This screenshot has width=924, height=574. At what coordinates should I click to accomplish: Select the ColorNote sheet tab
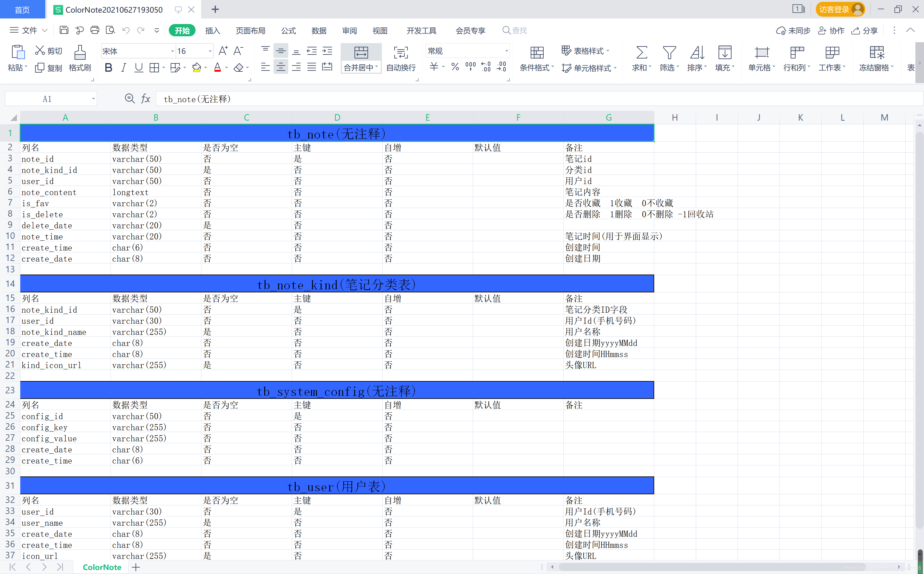102,567
